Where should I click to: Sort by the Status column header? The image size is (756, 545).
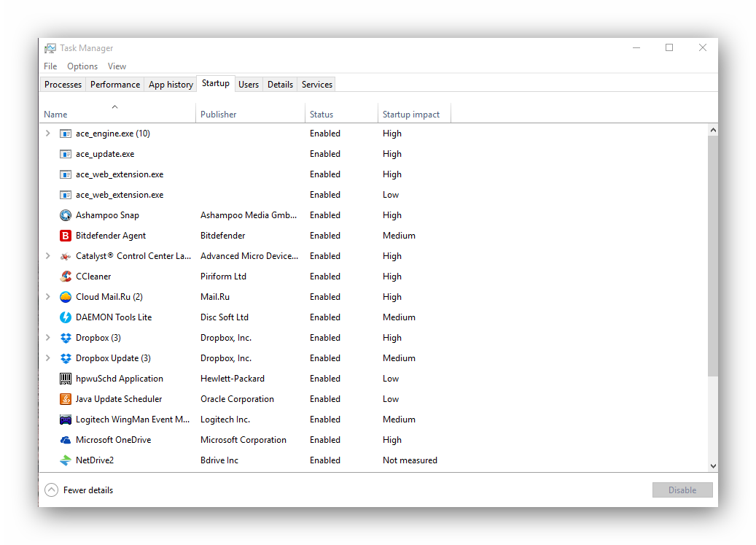(341, 115)
